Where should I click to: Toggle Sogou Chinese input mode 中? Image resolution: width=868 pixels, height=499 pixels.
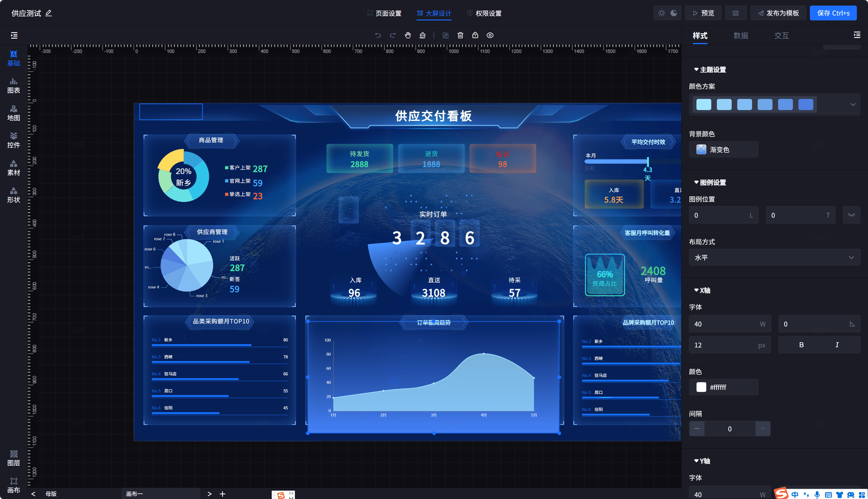pos(794,495)
